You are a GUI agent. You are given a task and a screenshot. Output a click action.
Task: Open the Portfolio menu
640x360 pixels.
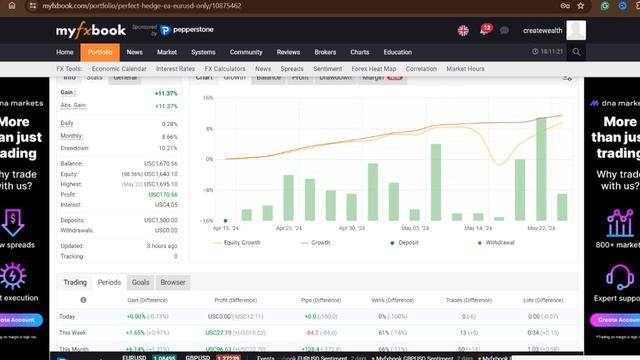click(100, 52)
